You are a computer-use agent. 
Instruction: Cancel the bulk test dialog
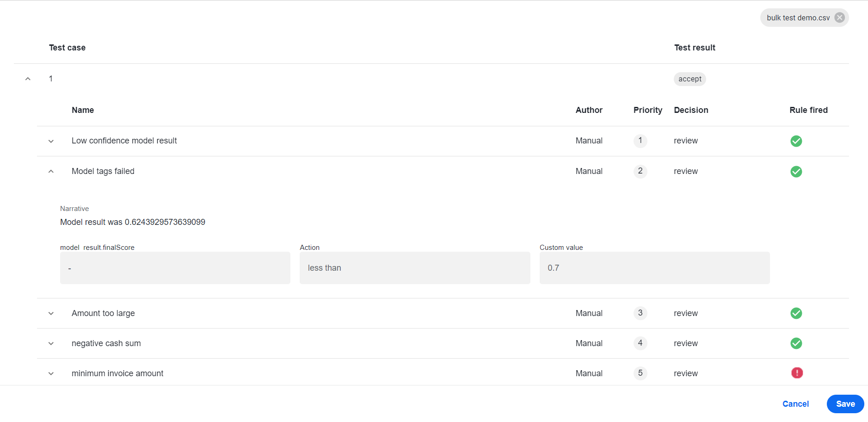click(x=795, y=404)
